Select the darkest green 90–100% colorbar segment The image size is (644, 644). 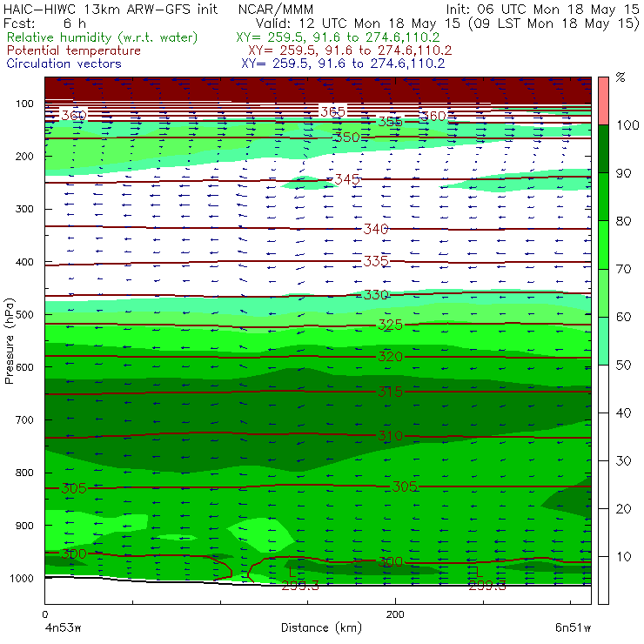(603, 149)
